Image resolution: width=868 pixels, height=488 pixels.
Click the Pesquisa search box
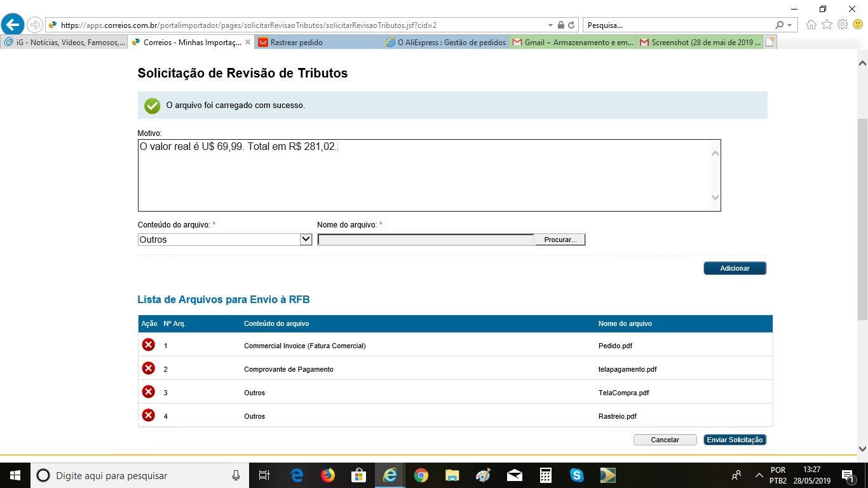[677, 25]
